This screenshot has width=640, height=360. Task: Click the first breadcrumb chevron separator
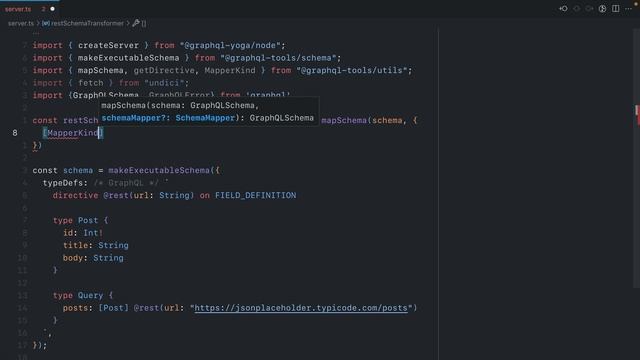[38, 23]
